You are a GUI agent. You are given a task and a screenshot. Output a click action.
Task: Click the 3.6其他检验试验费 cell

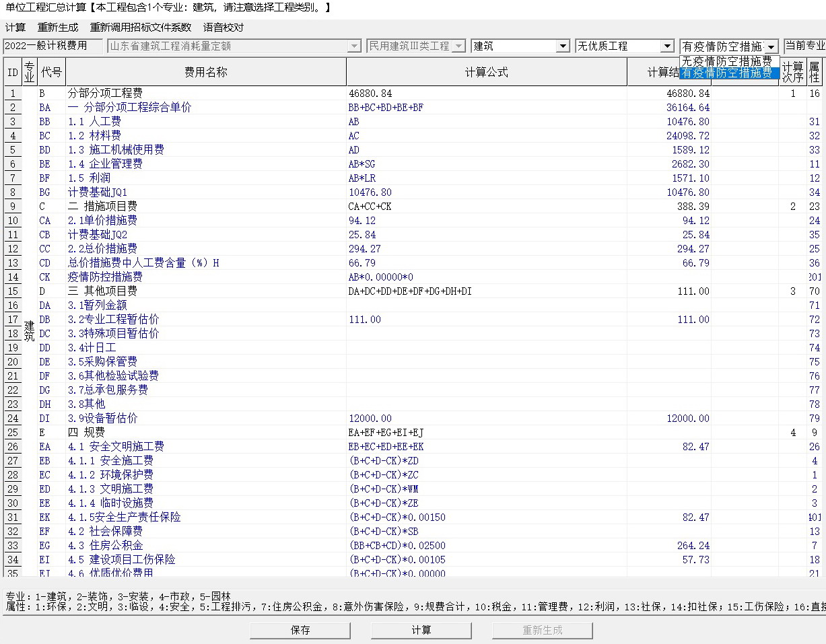point(206,376)
